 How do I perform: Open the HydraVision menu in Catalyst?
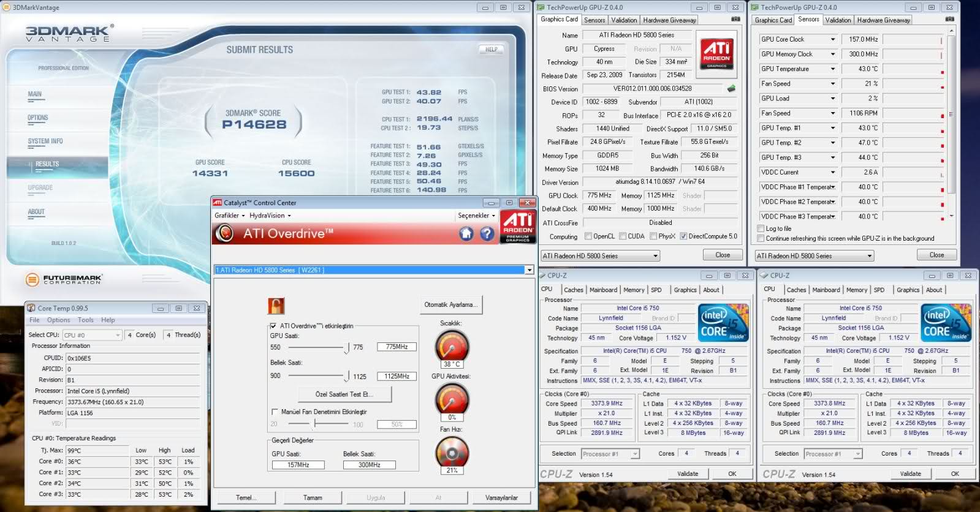[x=270, y=216]
